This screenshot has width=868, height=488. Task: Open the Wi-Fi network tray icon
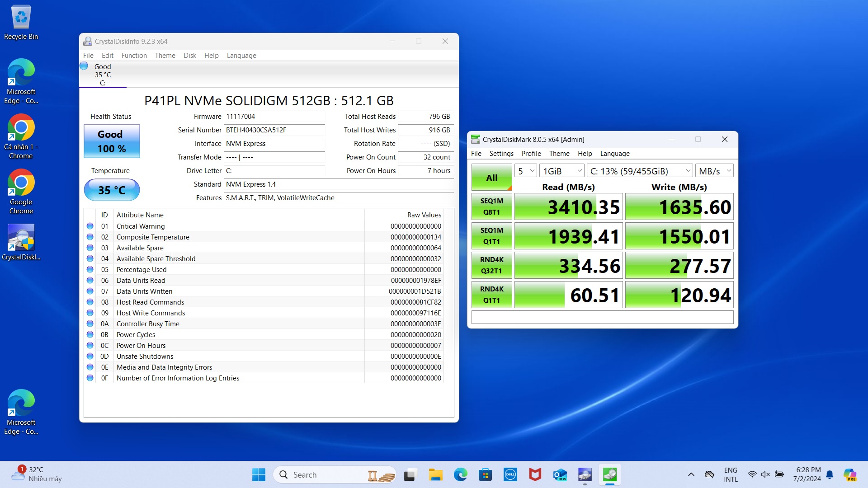pos(752,474)
